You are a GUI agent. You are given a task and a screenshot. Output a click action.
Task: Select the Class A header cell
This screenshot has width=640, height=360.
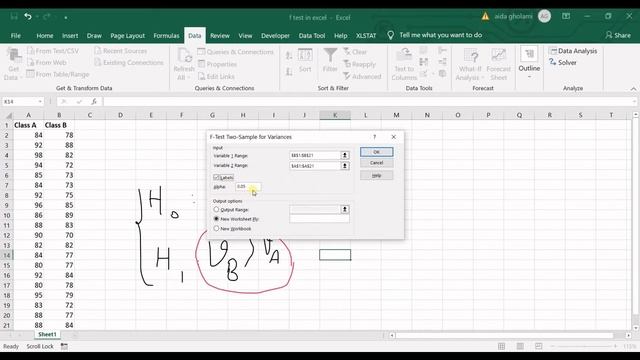coord(28,125)
